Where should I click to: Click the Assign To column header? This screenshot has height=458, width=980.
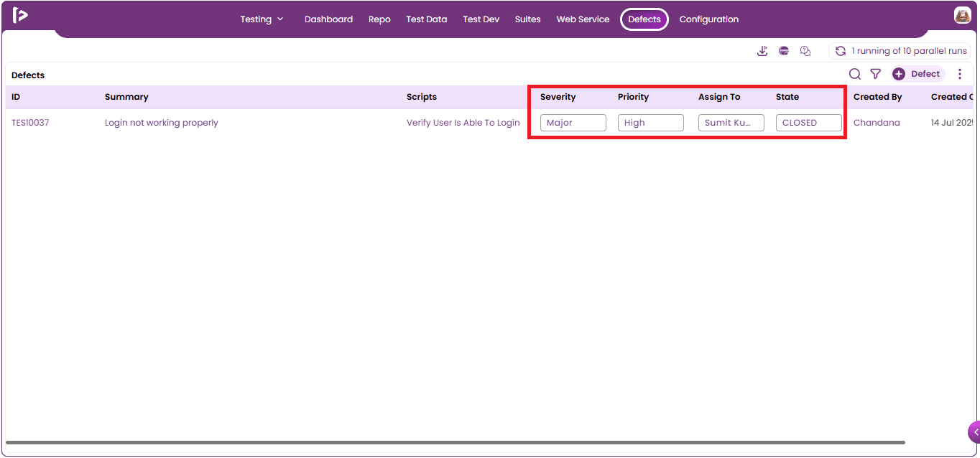(x=719, y=97)
